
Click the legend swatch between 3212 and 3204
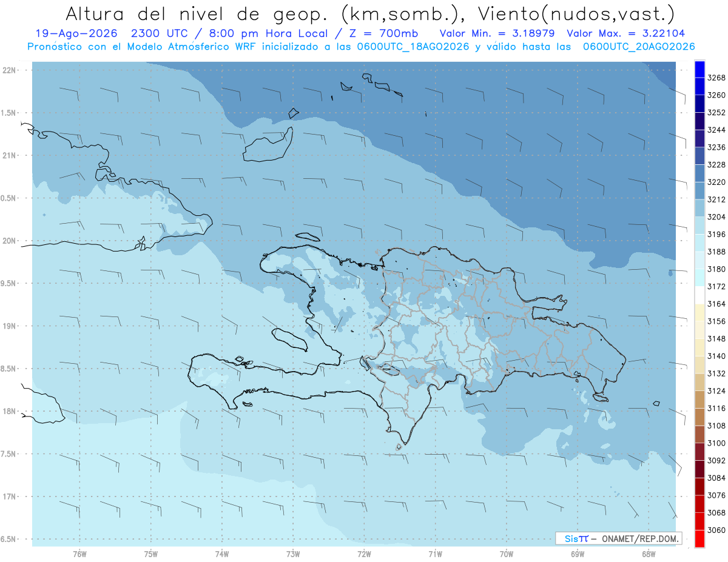[699, 208]
